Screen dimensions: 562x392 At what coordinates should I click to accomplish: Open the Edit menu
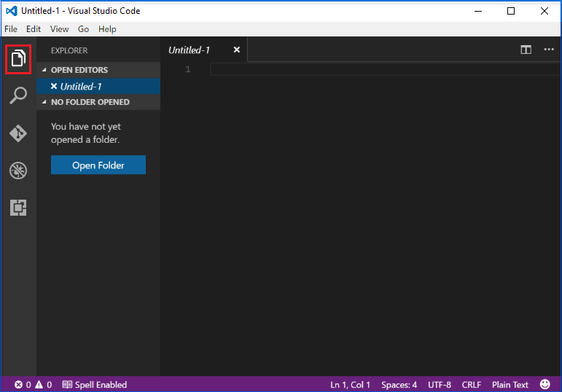pos(34,29)
